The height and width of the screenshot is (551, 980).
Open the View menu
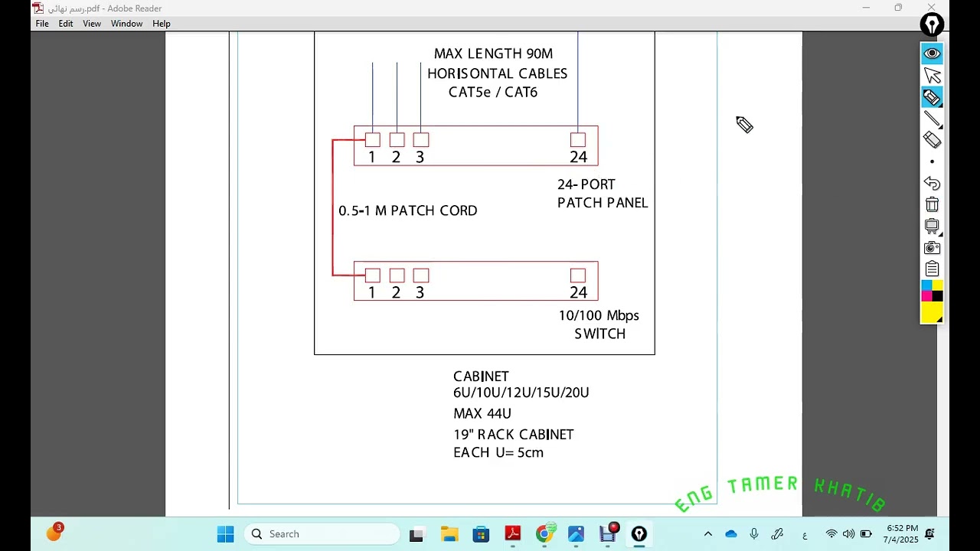click(92, 24)
